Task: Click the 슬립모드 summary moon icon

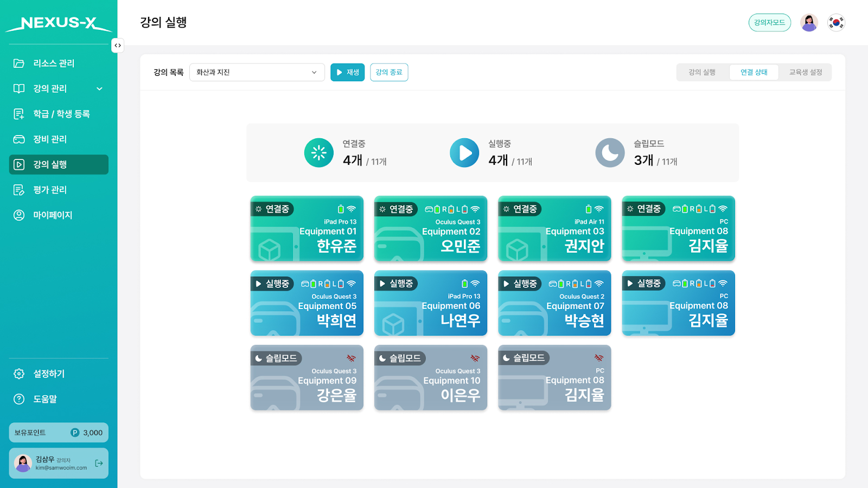Action: pos(610,153)
